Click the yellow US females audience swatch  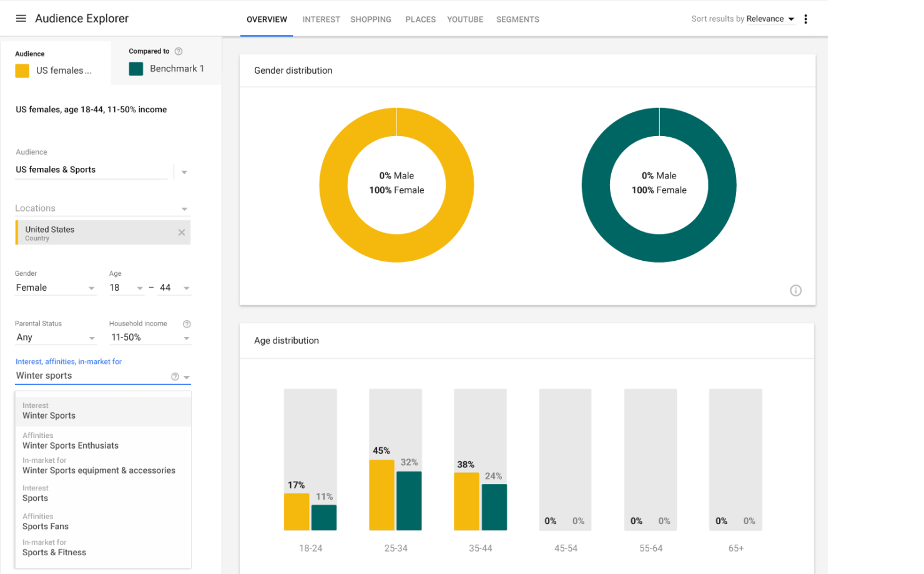[x=22, y=71]
